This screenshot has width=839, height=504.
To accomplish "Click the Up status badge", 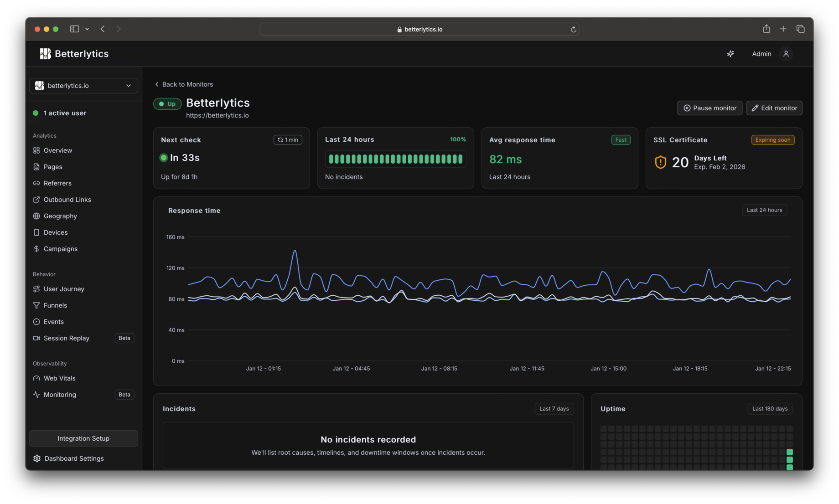I will 167,104.
